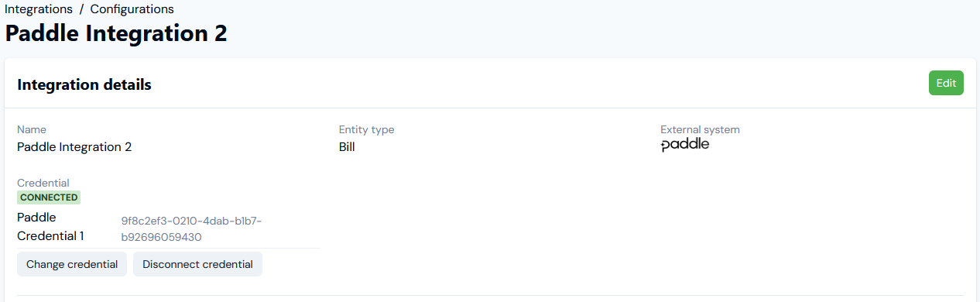Click the External system label
The image size is (980, 302).
(x=701, y=129)
